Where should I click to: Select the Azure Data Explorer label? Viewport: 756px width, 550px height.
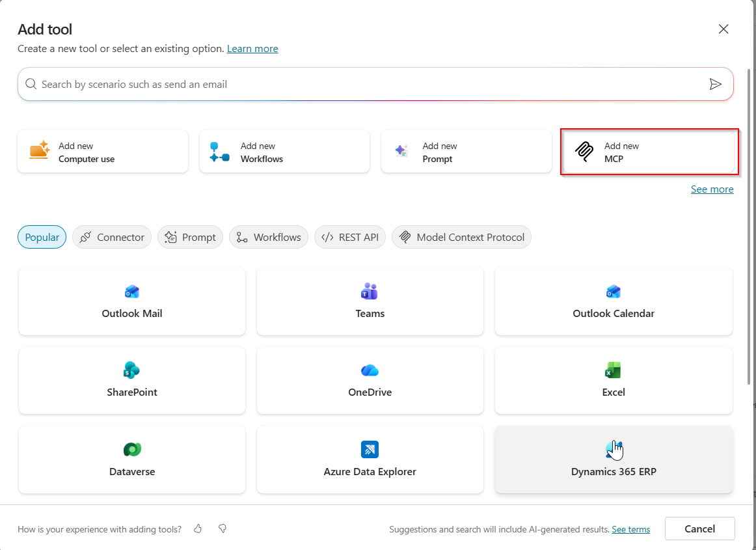click(x=370, y=472)
